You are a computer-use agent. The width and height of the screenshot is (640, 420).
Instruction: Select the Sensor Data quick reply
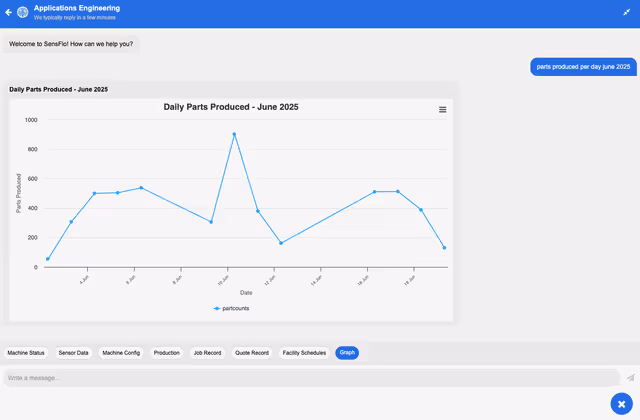point(73,353)
